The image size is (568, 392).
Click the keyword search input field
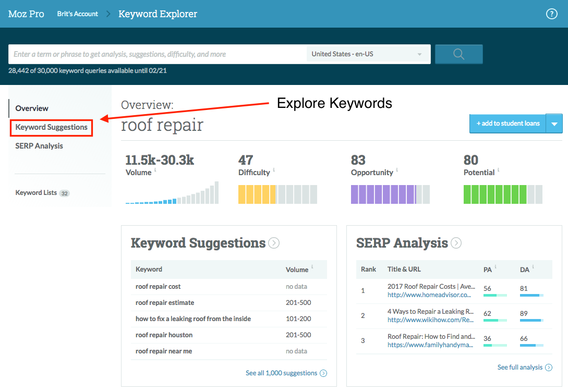pyautogui.click(x=156, y=54)
